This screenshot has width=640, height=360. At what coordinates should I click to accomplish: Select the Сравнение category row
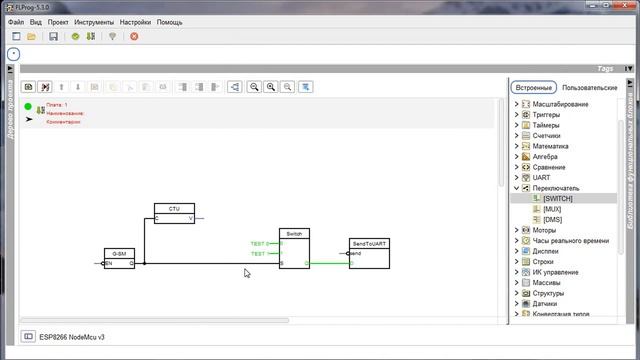click(x=564, y=167)
